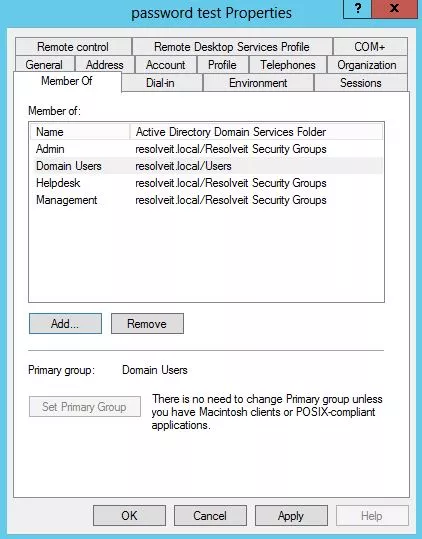The width and height of the screenshot is (422, 539).
Task: Open the Profile tab
Action: point(222,65)
